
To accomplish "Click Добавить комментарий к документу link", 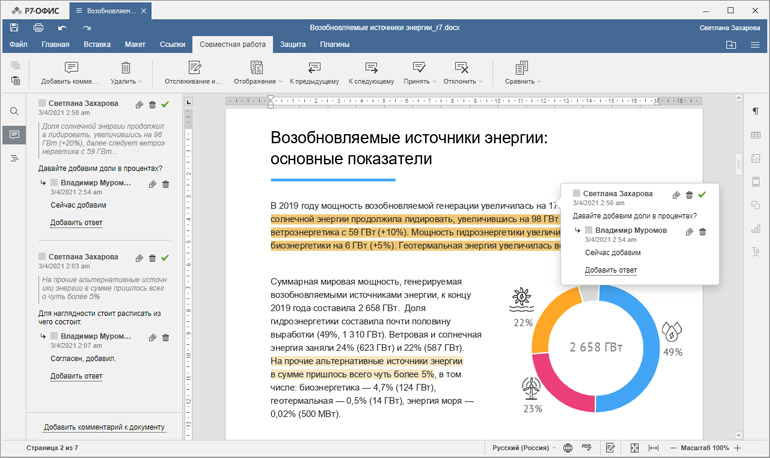I will [x=104, y=427].
